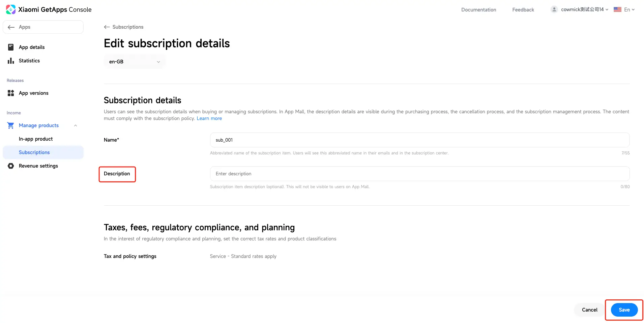Click the App details book icon

[11, 47]
